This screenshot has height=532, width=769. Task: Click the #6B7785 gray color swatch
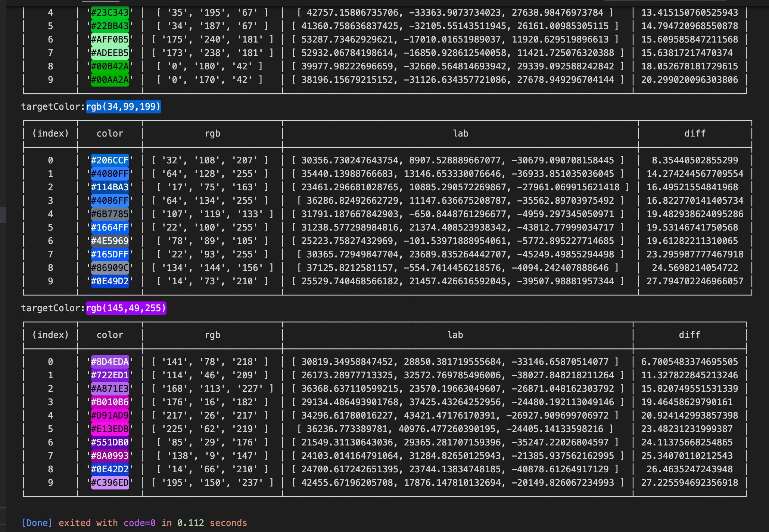[x=110, y=214]
